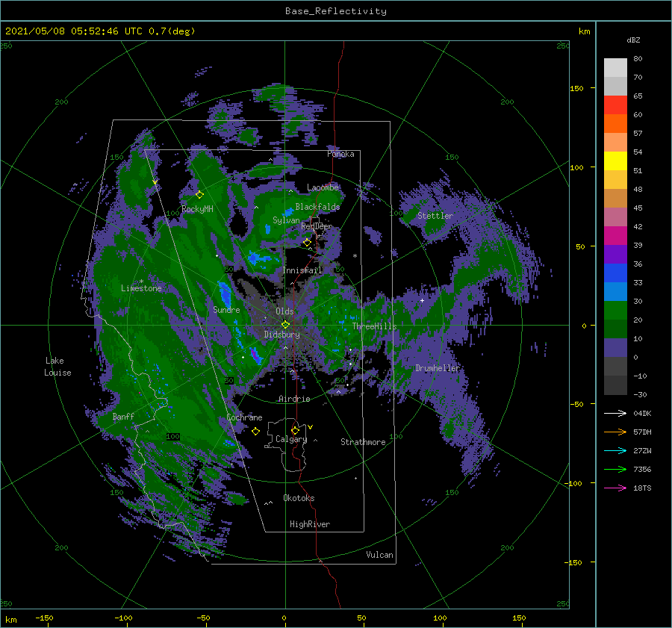Click the Calgary city label
This screenshot has height=628, width=672.
pyautogui.click(x=291, y=439)
